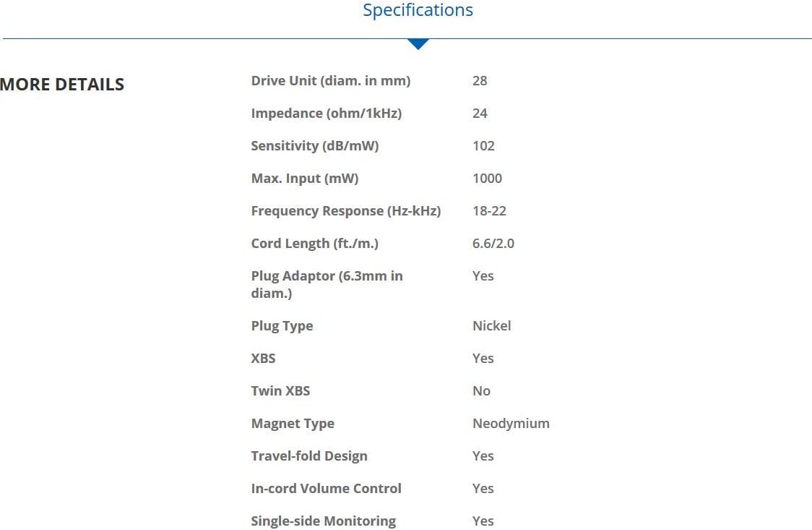Click the Sensitivity value 102
The height and width of the screenshot is (530, 812).
point(483,146)
